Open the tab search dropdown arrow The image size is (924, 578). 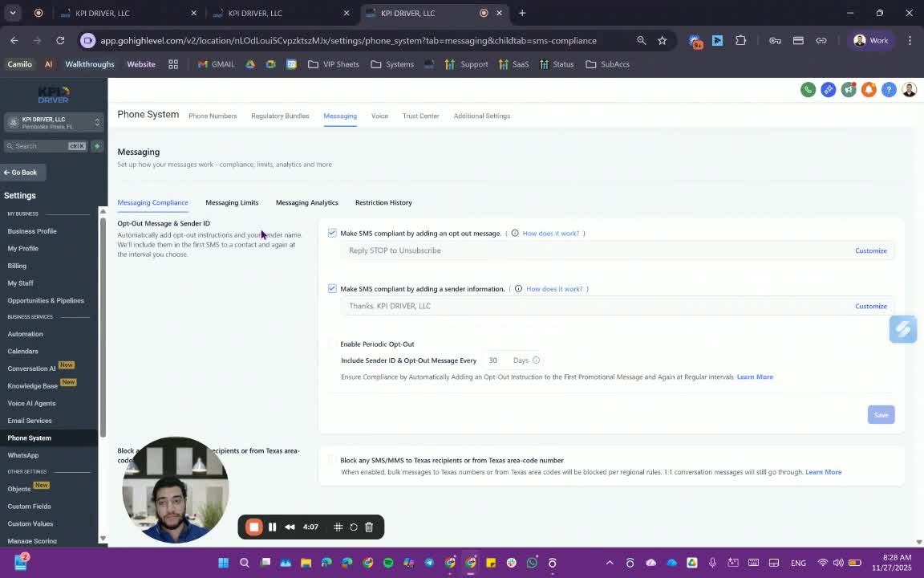[12, 12]
